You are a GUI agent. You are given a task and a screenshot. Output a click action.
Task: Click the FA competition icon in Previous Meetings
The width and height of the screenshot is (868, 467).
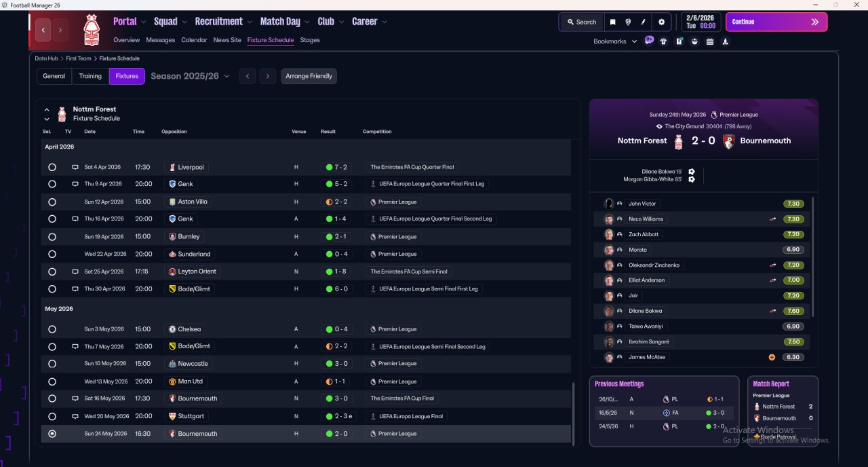coord(666,413)
